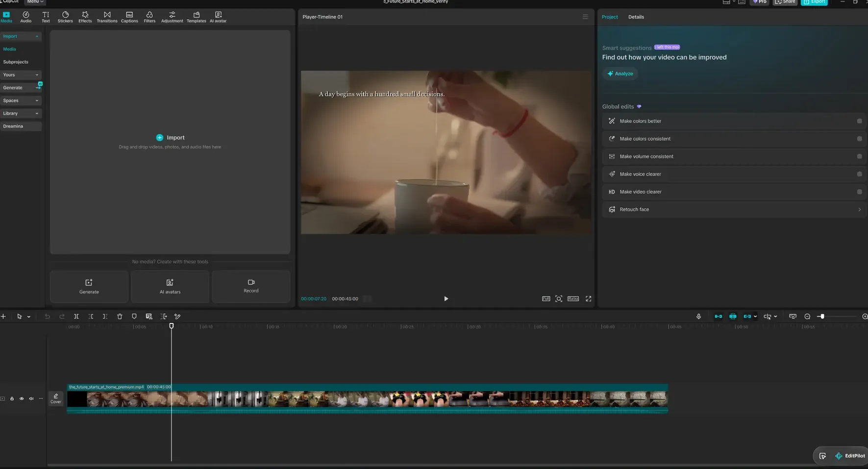868x469 pixels.
Task: Delete left of playhead icon
Action: pyautogui.click(x=91, y=317)
